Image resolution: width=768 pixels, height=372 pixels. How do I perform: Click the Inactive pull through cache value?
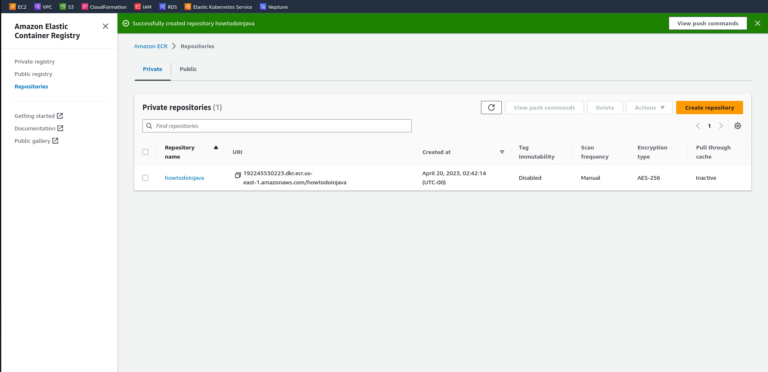tap(706, 178)
